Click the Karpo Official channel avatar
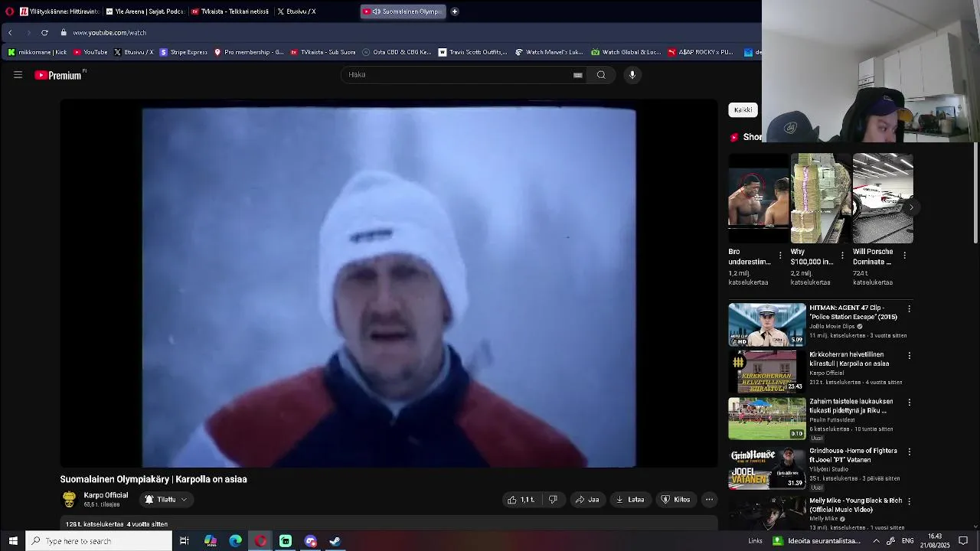The width and height of the screenshot is (980, 551). pyautogui.click(x=69, y=499)
